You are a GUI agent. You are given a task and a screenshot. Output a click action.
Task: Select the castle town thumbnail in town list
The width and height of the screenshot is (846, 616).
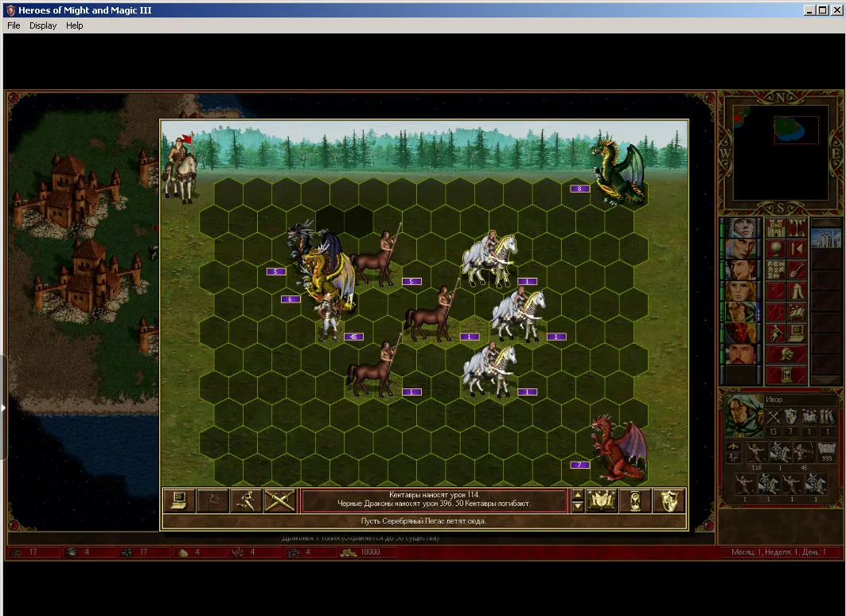(825, 238)
